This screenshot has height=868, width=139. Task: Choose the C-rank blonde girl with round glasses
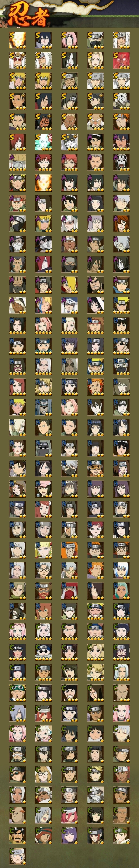pyautogui.click(x=43, y=774)
